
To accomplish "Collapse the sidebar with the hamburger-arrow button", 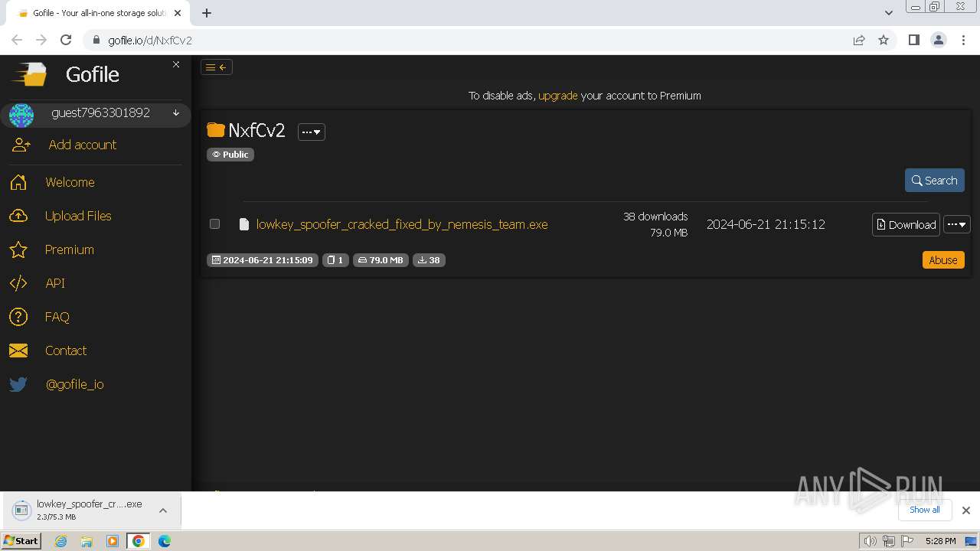I will [217, 67].
